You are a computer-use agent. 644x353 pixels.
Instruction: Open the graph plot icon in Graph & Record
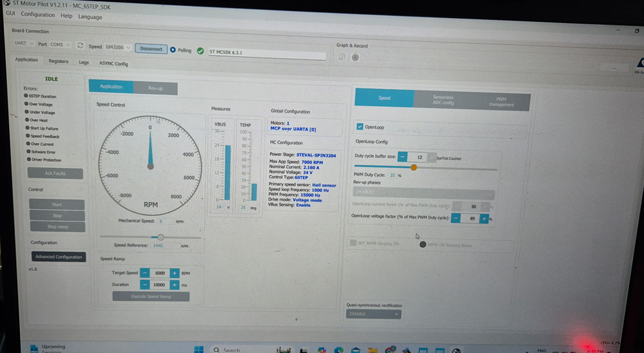coord(342,57)
